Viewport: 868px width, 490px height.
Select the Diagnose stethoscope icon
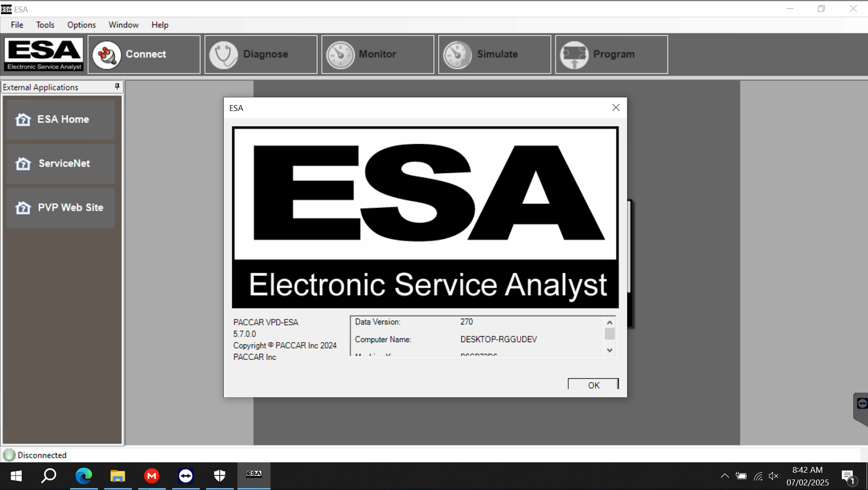[224, 55]
